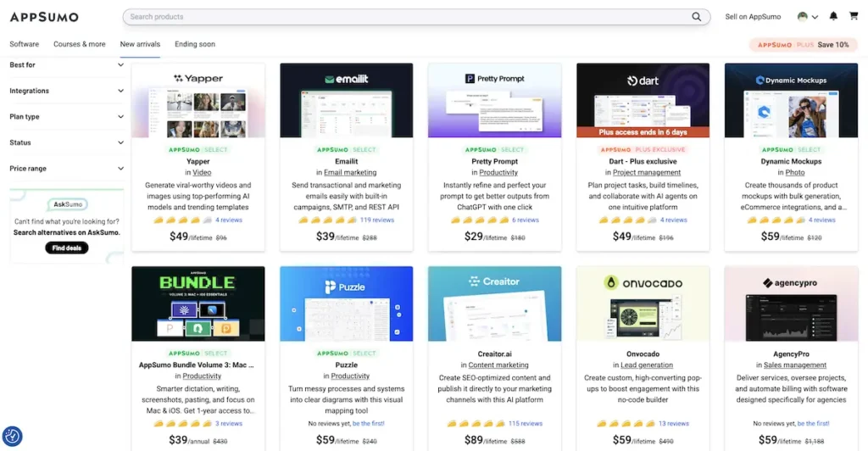Viewport: 868px width, 451px height.
Task: Click the AppSumo Bundle Volume 3 title
Action: tap(197, 365)
